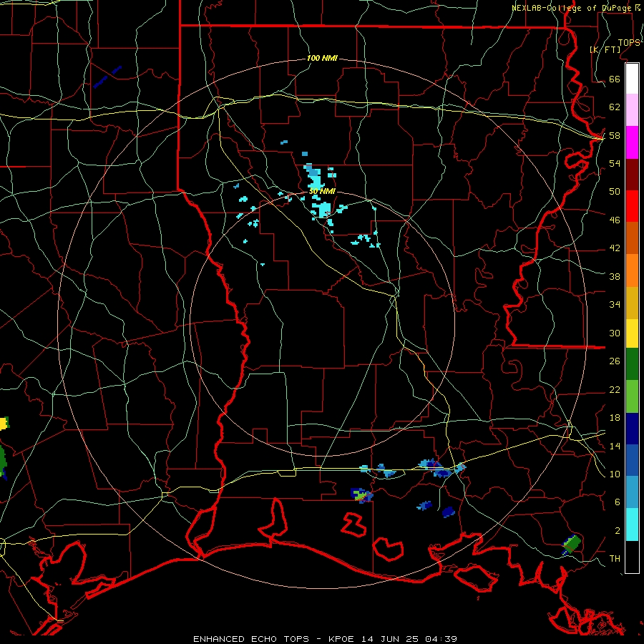Click the "50" value on the legend scale
The image size is (644, 644).
[615, 192]
